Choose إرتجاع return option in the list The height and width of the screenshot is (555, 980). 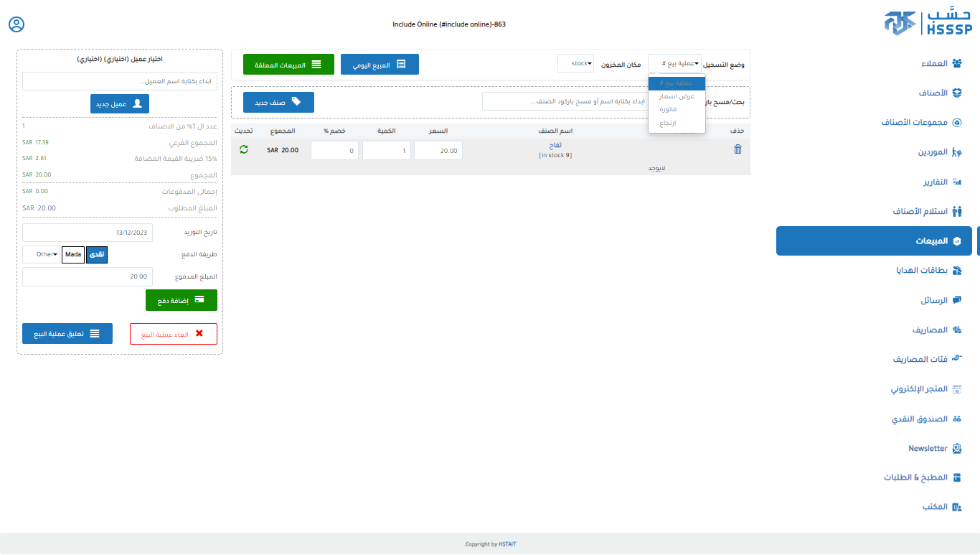click(668, 123)
